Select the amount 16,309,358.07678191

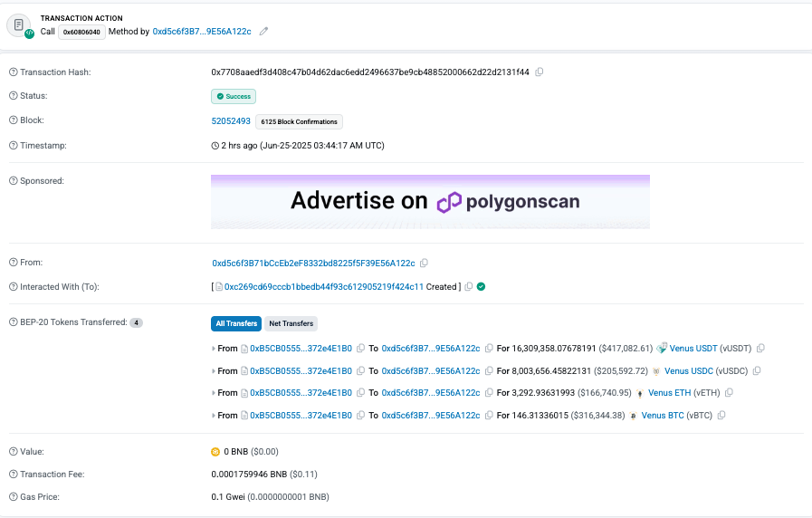tap(554, 348)
